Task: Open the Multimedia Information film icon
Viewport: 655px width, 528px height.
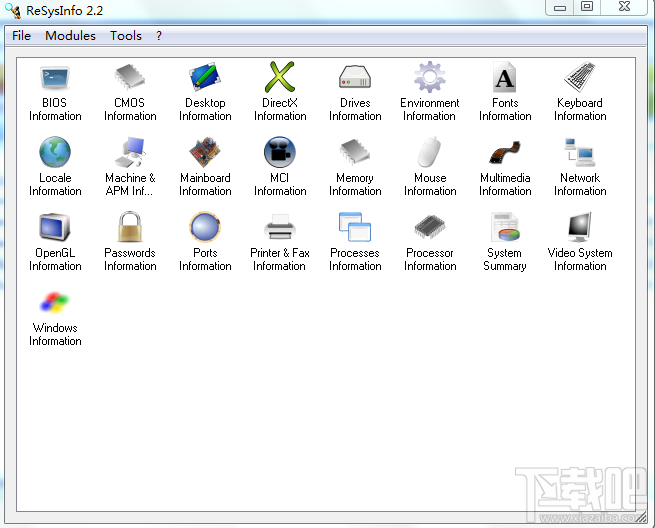Action: 505,152
